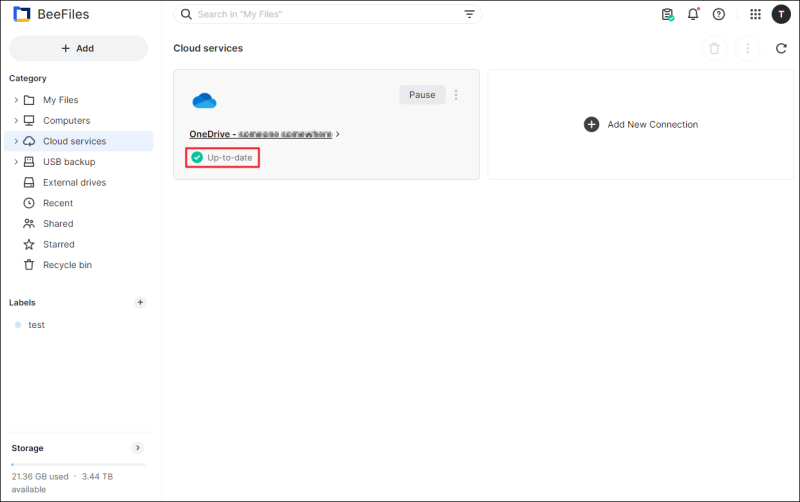Click the 21.36 GB used text
Screen dimensions: 800x502
(40, 476)
